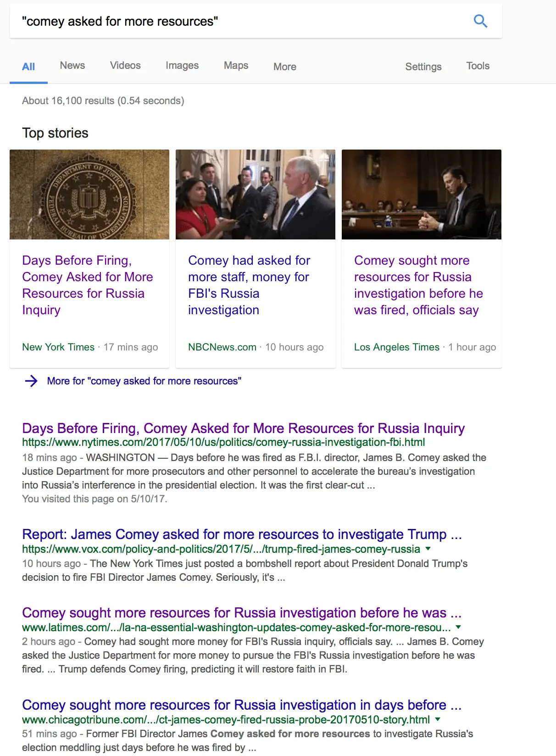This screenshot has height=756, width=556.
Task: Click the www.chicagotribune.com green URL text
Action: (226, 720)
